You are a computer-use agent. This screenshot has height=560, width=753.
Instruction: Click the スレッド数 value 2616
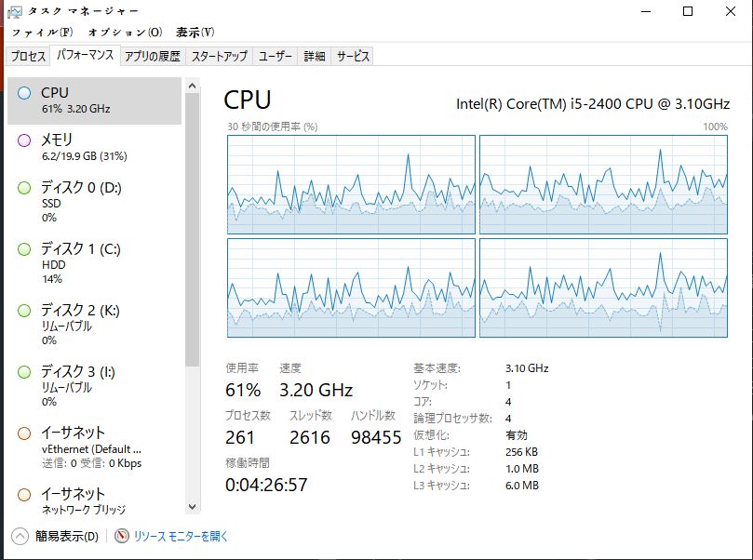point(309,437)
